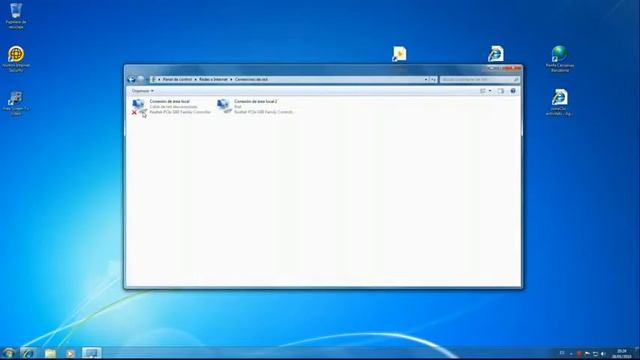The image size is (640, 360).
Task: Click the Conexión de área local name text
Action: 169,101
